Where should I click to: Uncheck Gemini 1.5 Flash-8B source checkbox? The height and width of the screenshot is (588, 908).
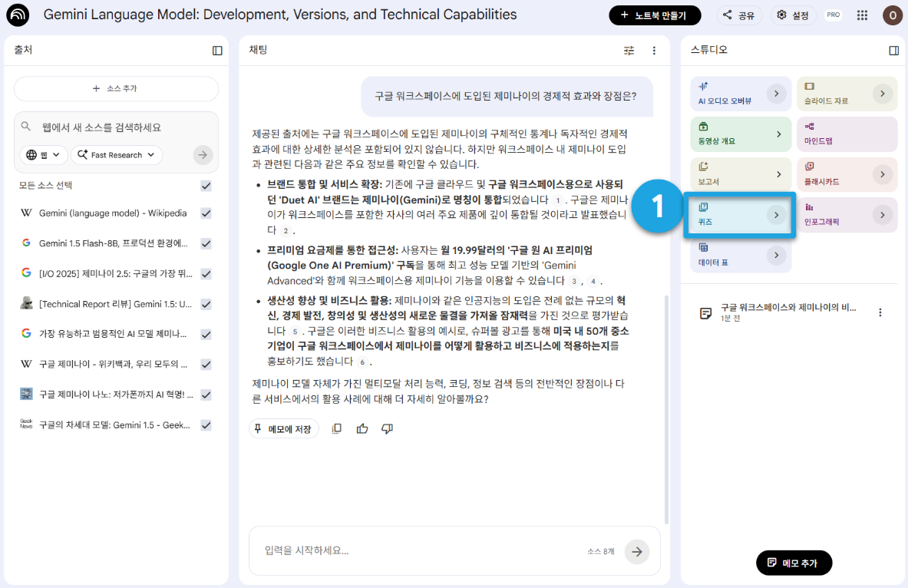click(206, 243)
